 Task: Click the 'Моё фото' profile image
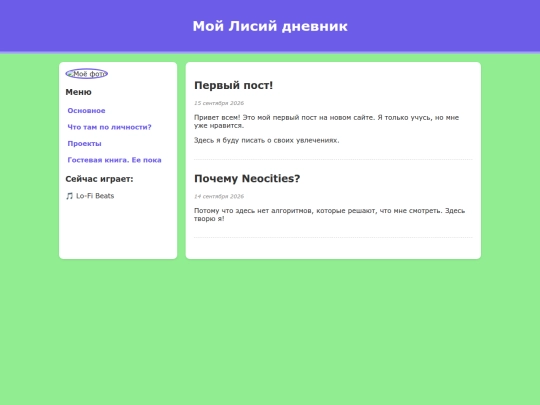pos(87,74)
